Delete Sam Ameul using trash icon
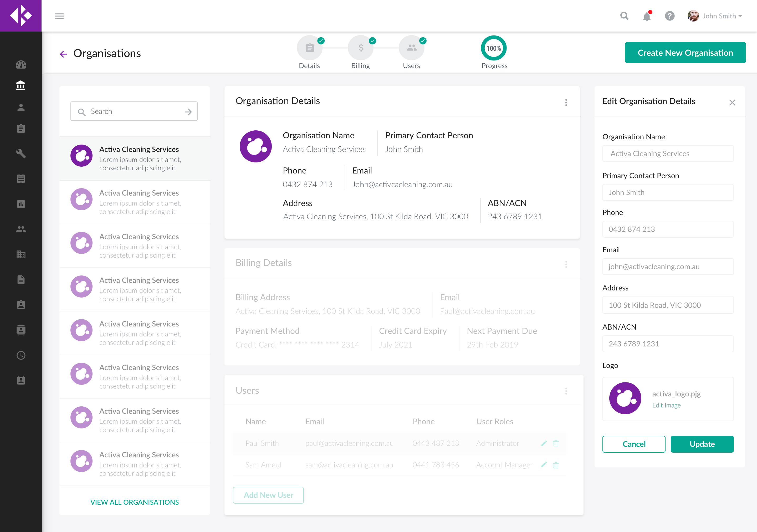757x532 pixels. [556, 465]
